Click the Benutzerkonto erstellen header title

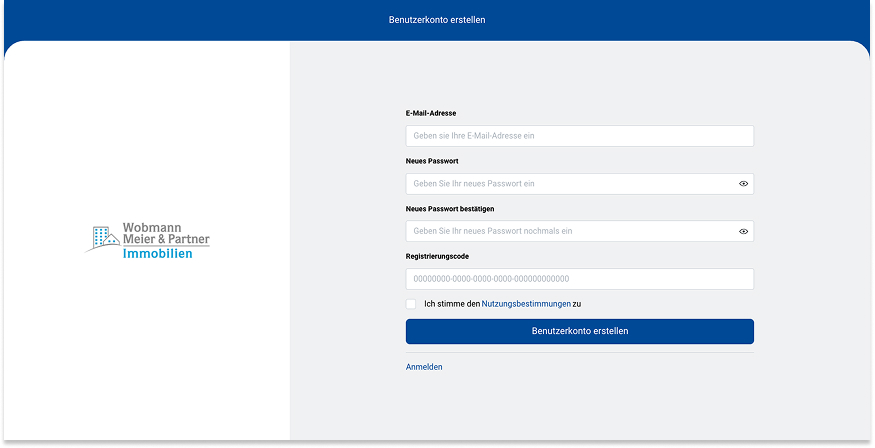click(x=437, y=20)
